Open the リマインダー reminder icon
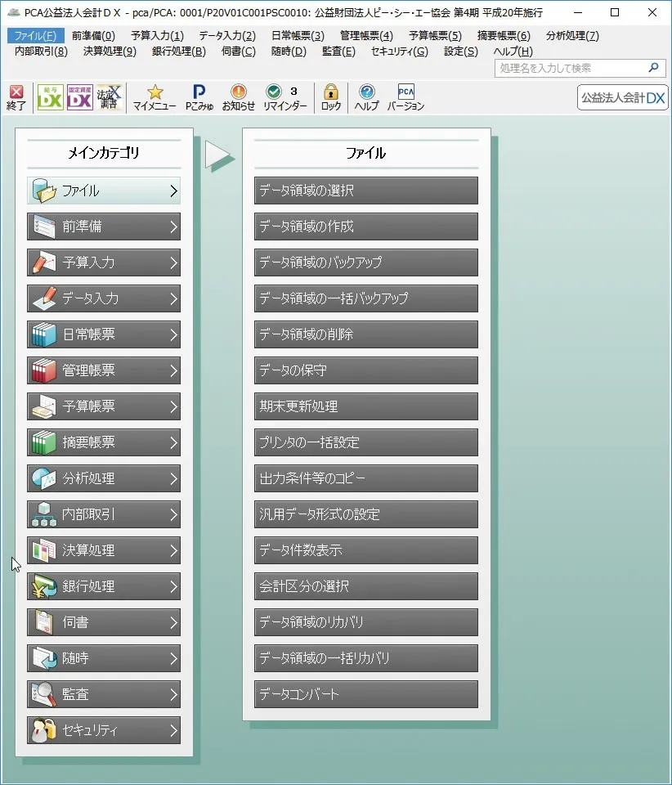The width and height of the screenshot is (672, 785). (284, 97)
